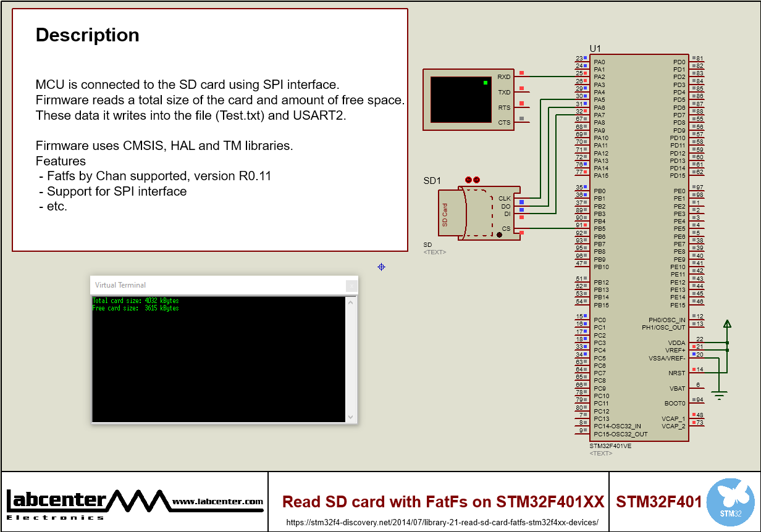Open the stm32f4-discovery.net article link
This screenshot has width=761, height=532.
[x=440, y=522]
